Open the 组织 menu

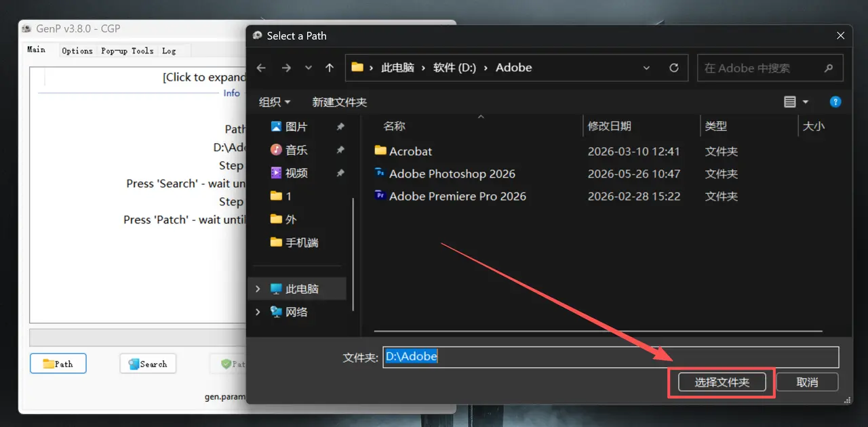point(275,102)
